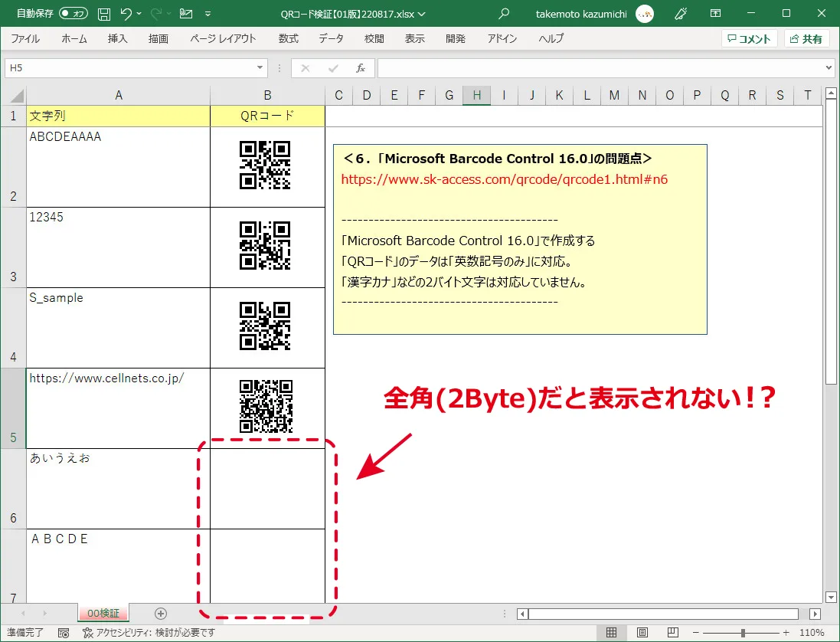The height and width of the screenshot is (642, 840).
Task: Switch to the 表示 ribbon tab
Action: (x=415, y=38)
